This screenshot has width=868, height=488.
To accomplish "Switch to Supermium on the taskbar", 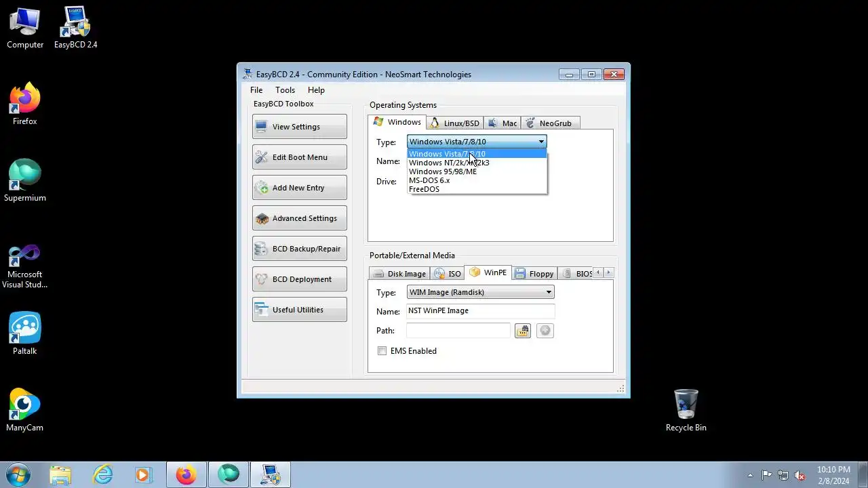I will pyautogui.click(x=229, y=475).
